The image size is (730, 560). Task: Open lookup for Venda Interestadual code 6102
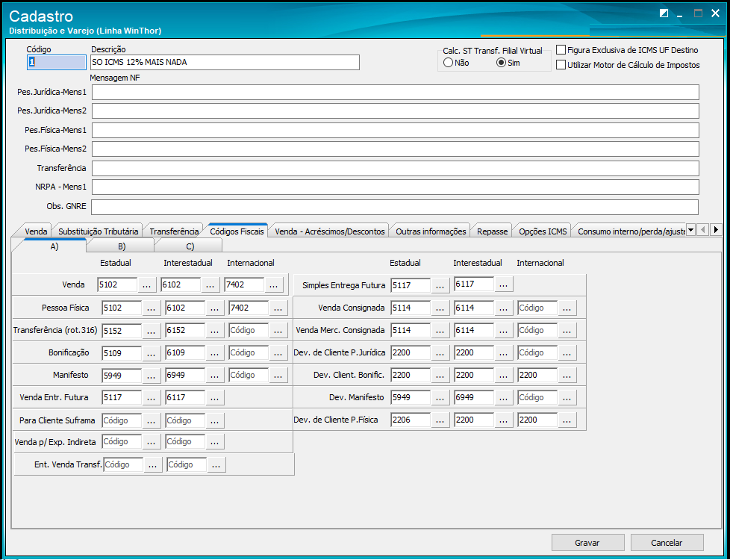(210, 285)
